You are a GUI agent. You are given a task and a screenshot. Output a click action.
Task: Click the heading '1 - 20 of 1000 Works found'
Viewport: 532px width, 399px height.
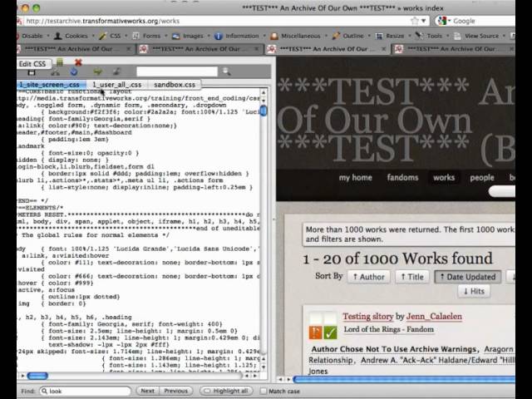397,259
